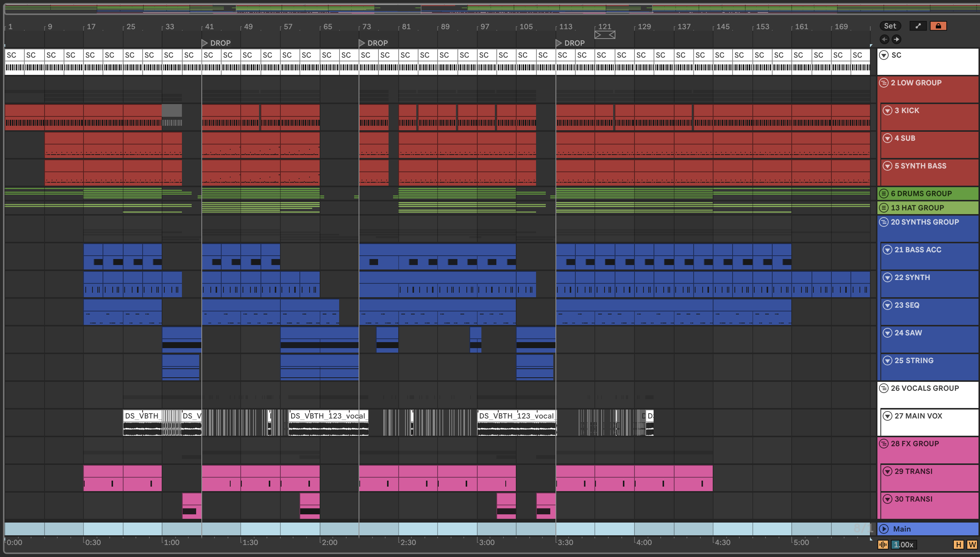Select the 13 HAT GROUP header

(937, 208)
